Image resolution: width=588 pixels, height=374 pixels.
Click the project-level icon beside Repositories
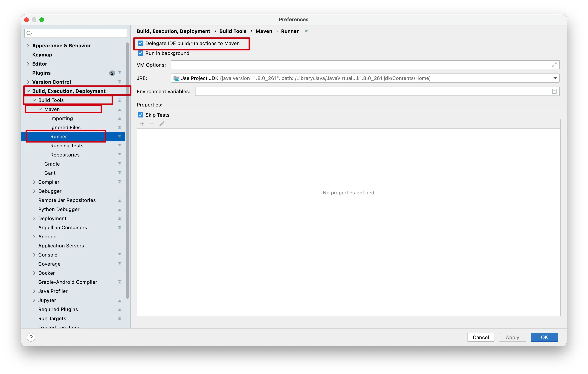[x=120, y=155]
